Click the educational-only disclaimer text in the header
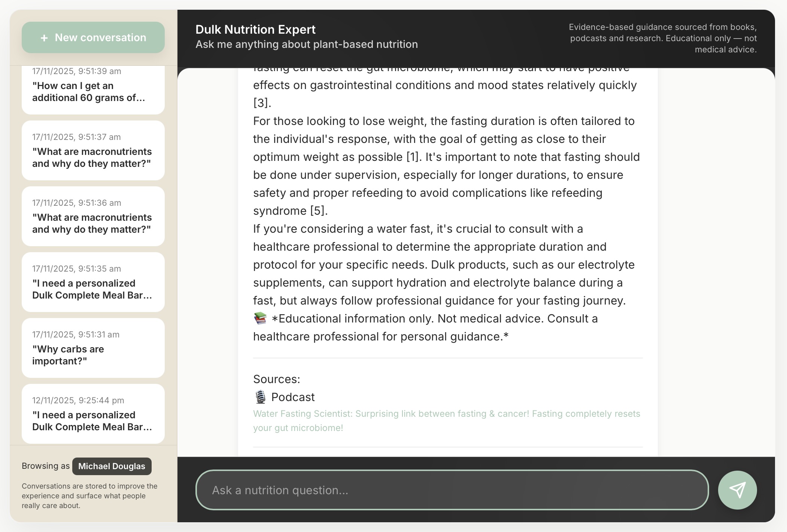The height and width of the screenshot is (532, 787). tap(662, 38)
